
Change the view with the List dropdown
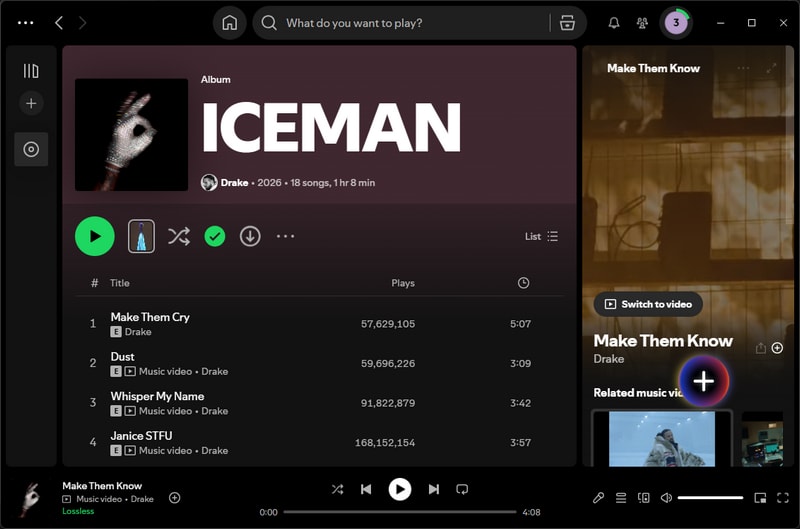click(x=541, y=236)
